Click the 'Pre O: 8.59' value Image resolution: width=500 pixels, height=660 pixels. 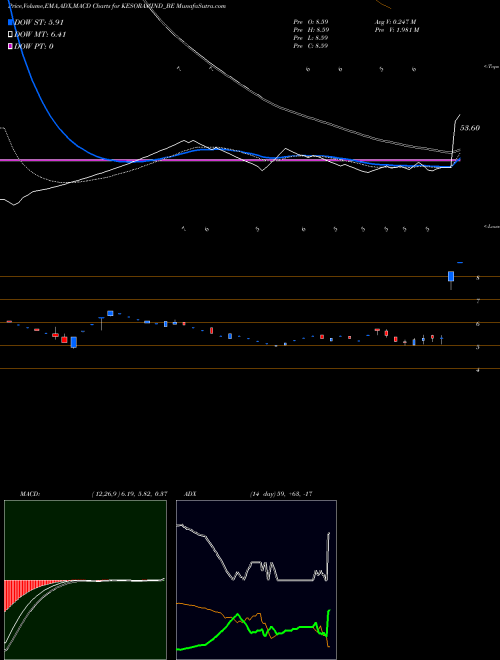tap(311, 22)
